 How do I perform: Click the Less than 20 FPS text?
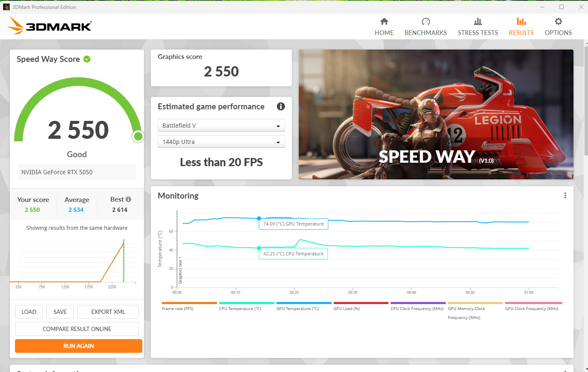pyautogui.click(x=221, y=162)
